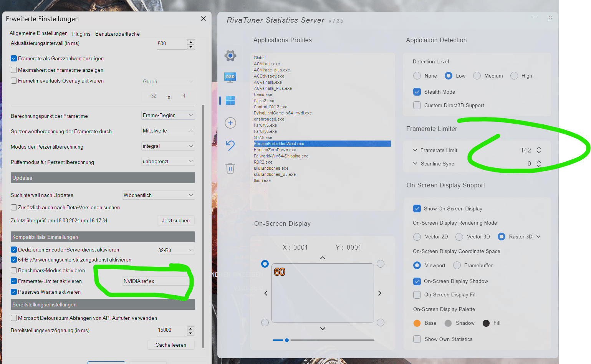
Task: Choose Framebuffer coordinate space
Action: (x=457, y=265)
